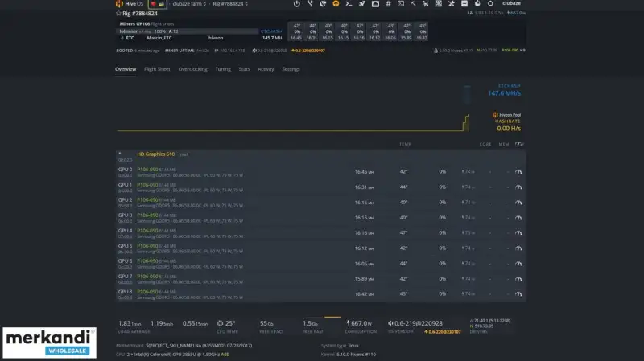Open tuning gauge icon for GPU 6
This screenshot has width=644, height=361.
click(x=518, y=264)
